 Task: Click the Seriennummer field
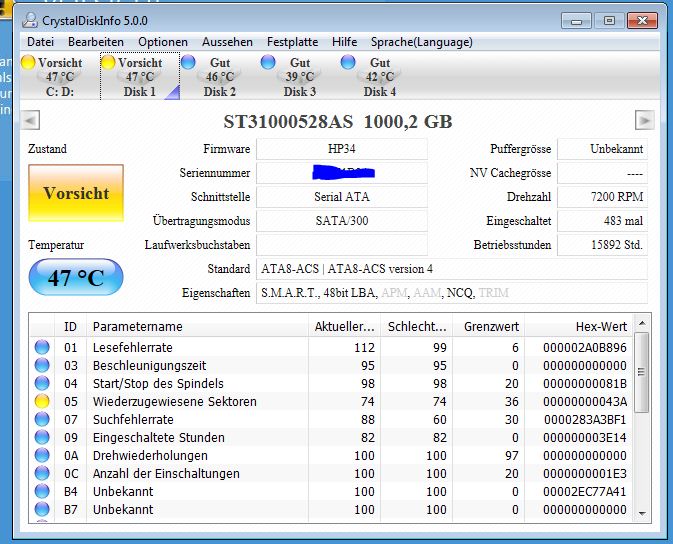click(x=342, y=173)
